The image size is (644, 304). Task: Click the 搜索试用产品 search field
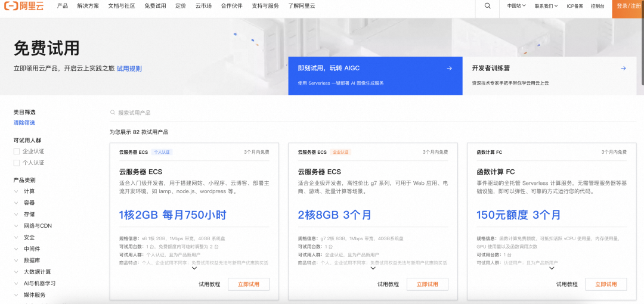point(373,113)
